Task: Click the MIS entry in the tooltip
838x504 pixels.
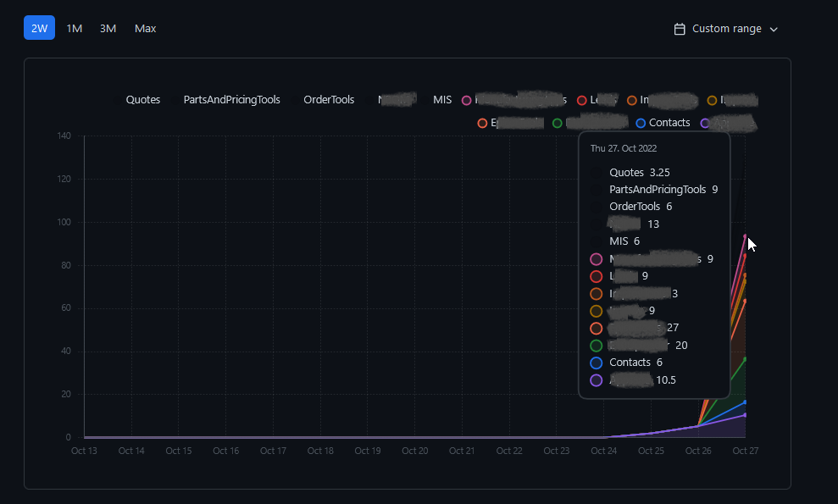Action: 617,241
